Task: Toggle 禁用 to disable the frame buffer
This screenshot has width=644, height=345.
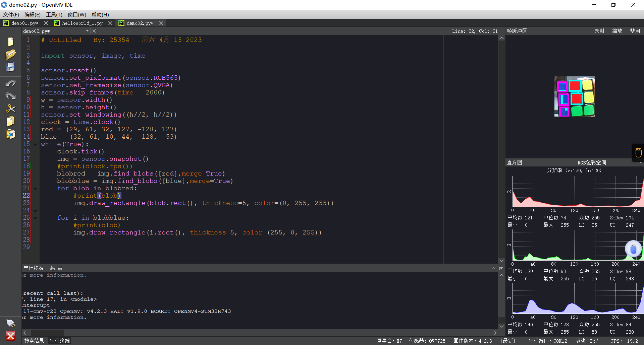Action: pyautogui.click(x=635, y=31)
